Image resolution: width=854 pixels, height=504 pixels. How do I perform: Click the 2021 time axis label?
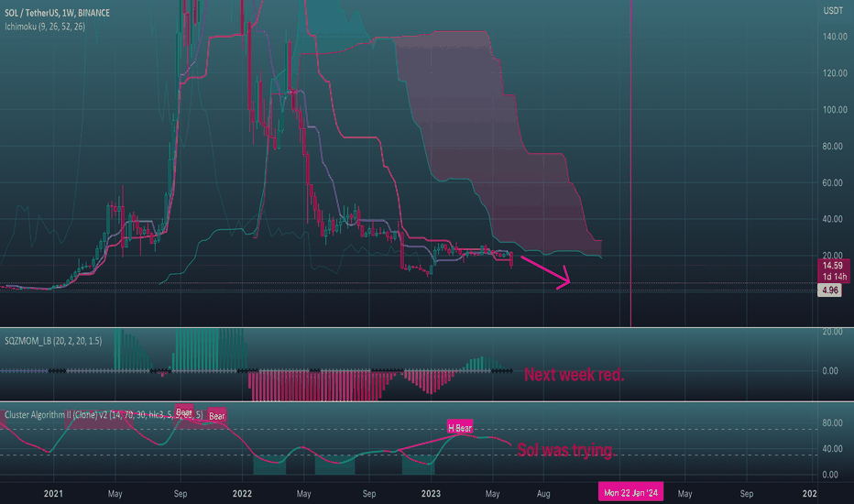coord(53,494)
